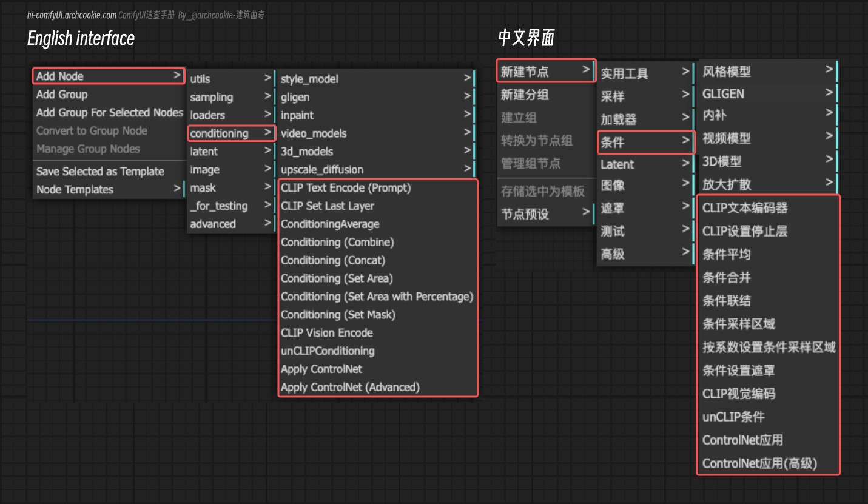The image size is (868, 504).
Task: Expand the 加载器 category
Action: (646, 119)
